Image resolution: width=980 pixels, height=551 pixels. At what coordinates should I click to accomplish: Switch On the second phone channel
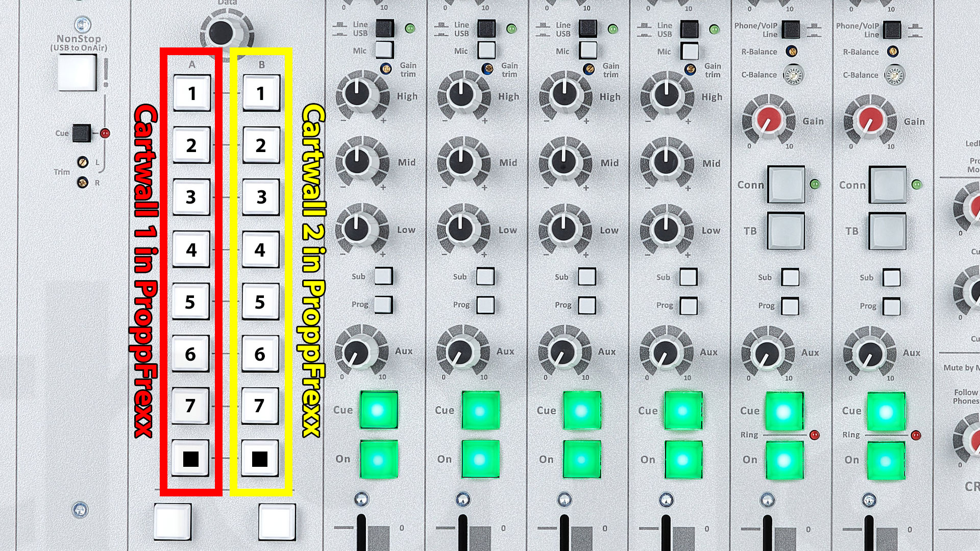click(886, 461)
